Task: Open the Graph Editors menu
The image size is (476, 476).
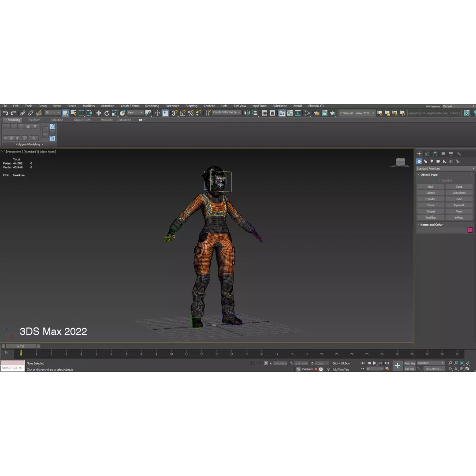Action: (130, 106)
